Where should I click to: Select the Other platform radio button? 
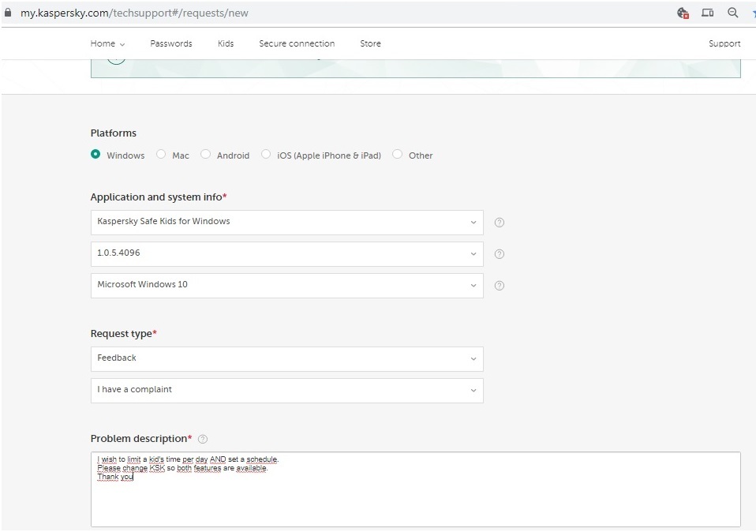click(x=398, y=155)
